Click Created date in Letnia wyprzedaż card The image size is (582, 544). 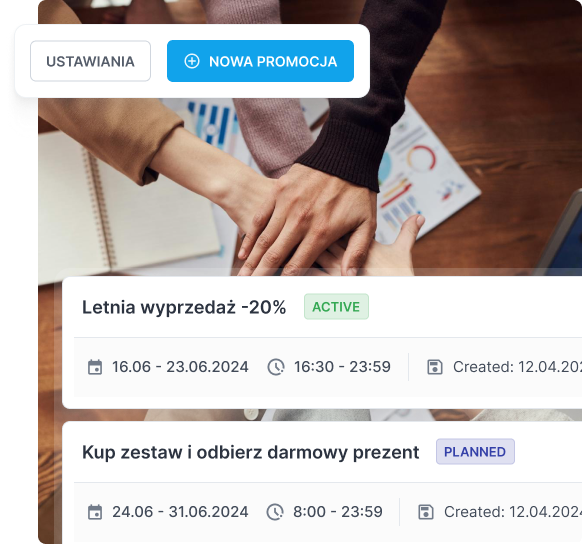click(x=517, y=367)
